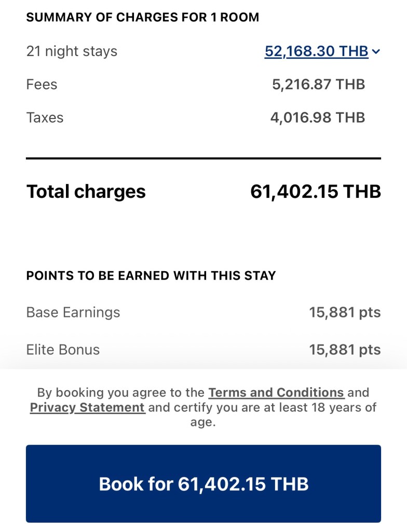Select the 4,016.98 THB taxes amount
This screenshot has height=532, width=407.
point(317,117)
